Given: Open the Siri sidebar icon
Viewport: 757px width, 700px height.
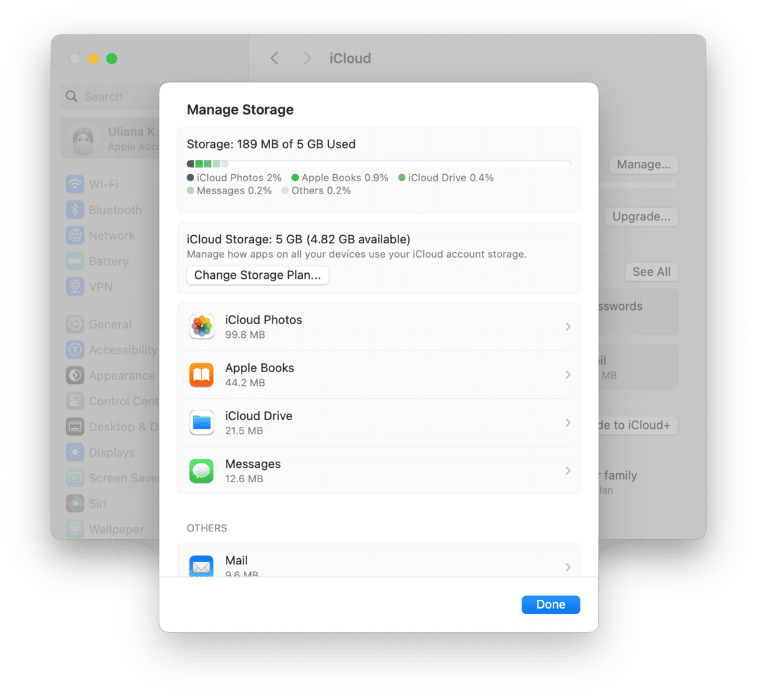Looking at the screenshot, I should coord(75,503).
